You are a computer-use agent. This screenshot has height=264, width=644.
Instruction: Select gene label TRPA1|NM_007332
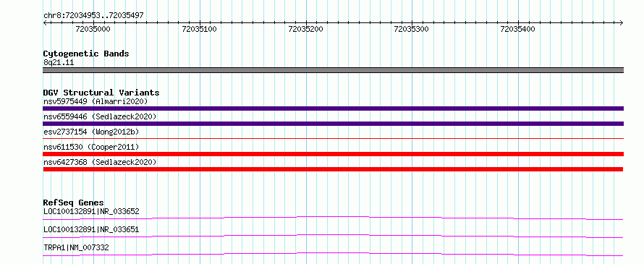point(76,247)
